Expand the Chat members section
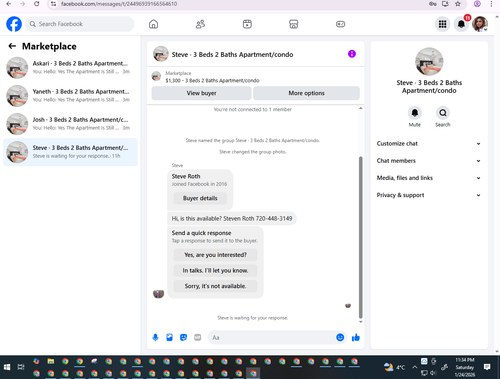The width and height of the screenshot is (500, 379). 429,161
